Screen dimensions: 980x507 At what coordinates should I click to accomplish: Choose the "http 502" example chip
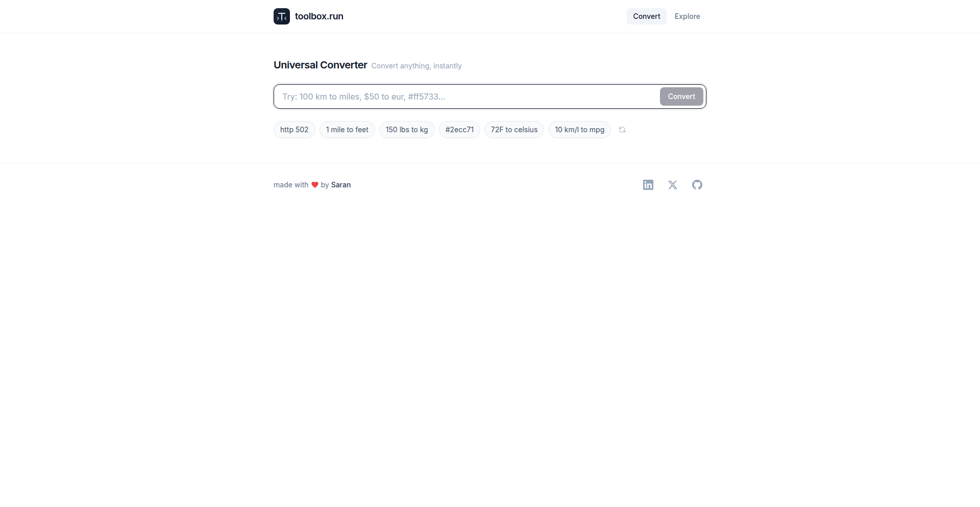coord(295,130)
